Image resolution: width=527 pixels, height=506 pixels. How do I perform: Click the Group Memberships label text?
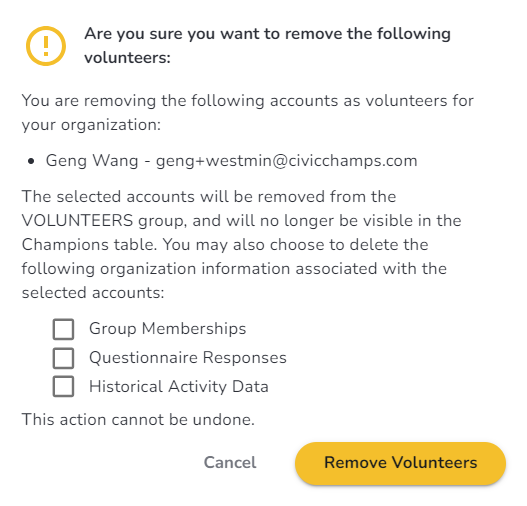coord(167,329)
